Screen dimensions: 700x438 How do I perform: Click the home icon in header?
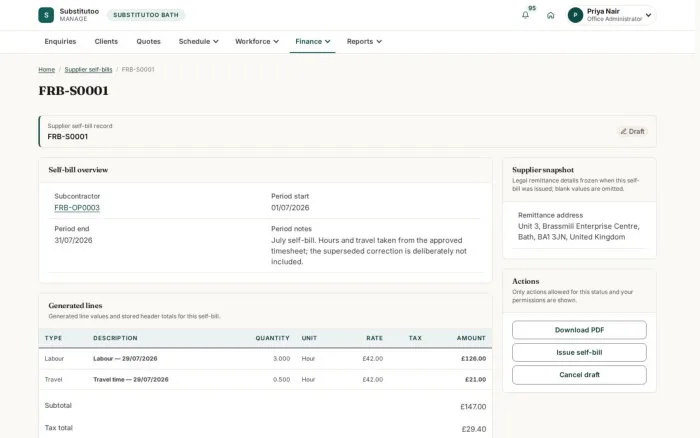550,15
